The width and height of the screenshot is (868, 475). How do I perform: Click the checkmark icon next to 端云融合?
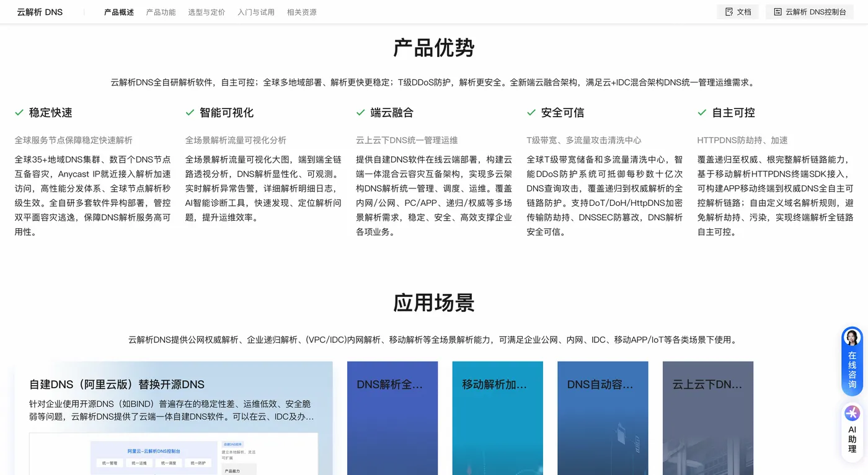(360, 112)
